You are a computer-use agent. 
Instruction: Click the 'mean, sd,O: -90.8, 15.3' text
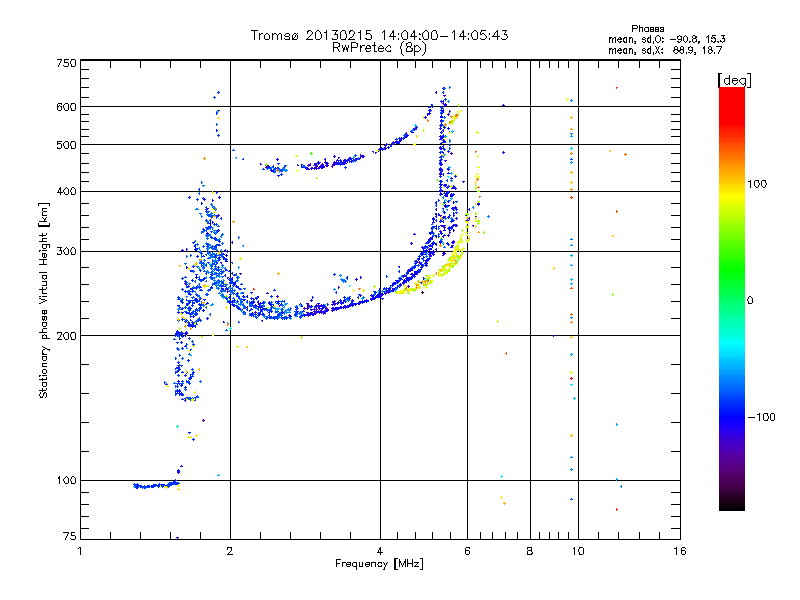point(666,39)
